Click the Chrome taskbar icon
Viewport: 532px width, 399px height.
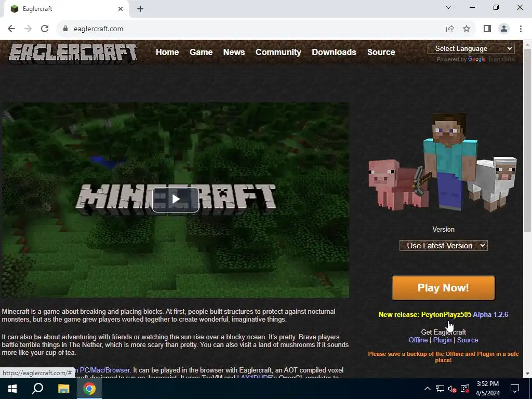click(89, 389)
